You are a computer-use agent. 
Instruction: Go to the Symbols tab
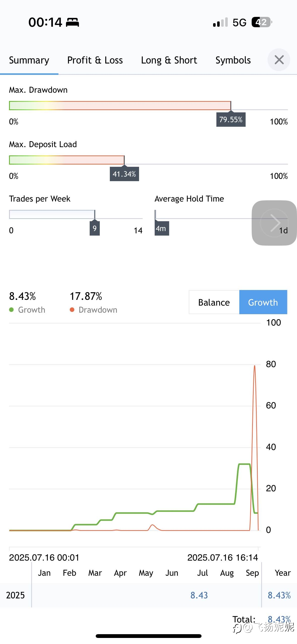coord(233,60)
